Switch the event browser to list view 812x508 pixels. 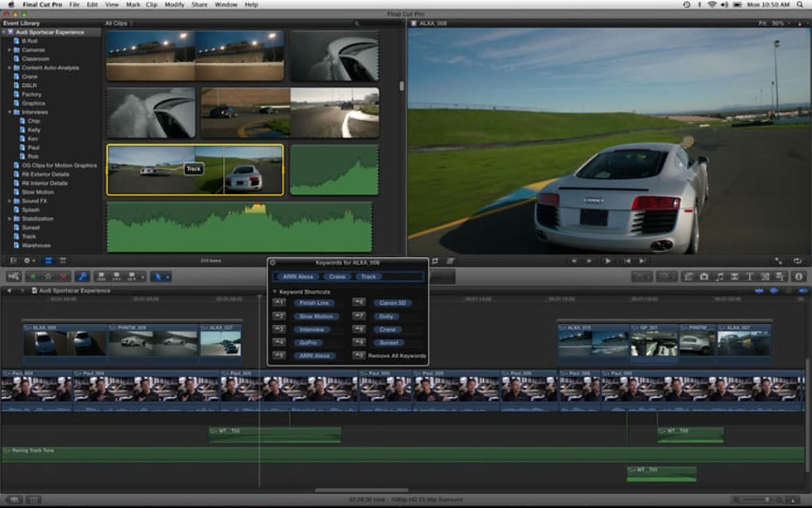point(62,262)
